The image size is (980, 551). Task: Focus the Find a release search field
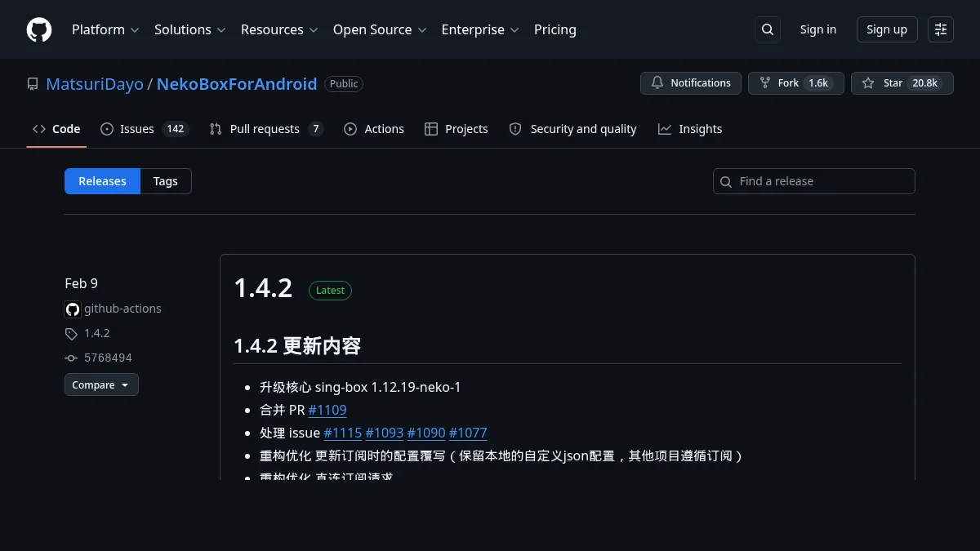[814, 181]
